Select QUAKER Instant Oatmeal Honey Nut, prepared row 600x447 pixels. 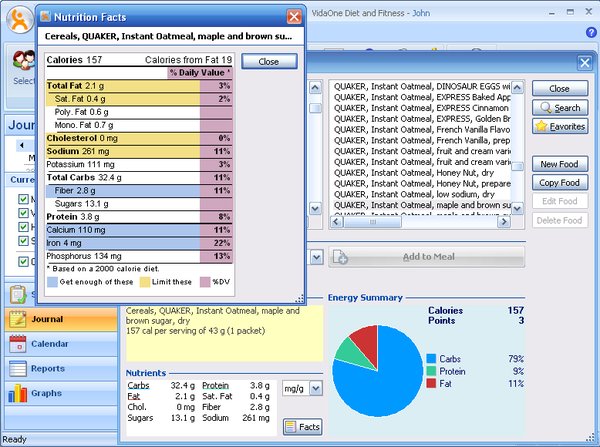(422, 183)
